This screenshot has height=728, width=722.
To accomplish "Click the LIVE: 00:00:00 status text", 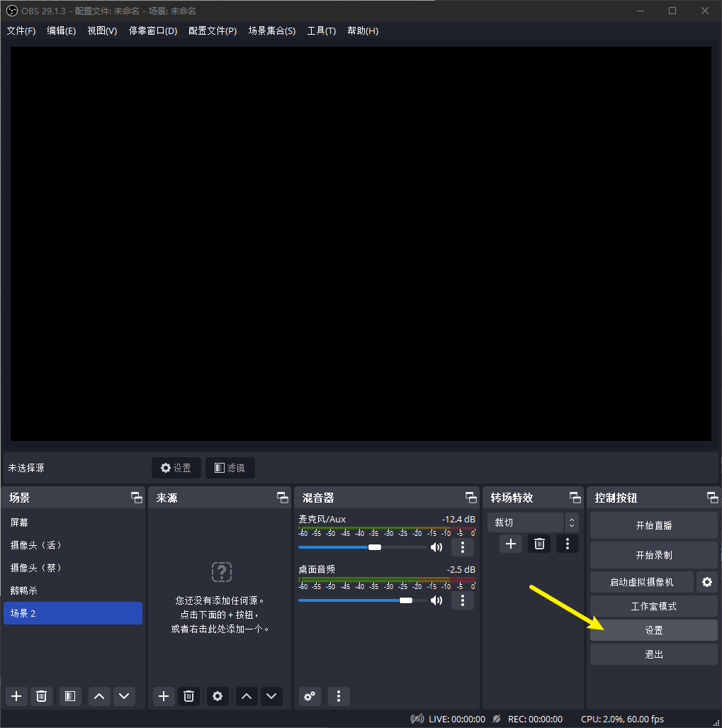I will click(x=457, y=719).
